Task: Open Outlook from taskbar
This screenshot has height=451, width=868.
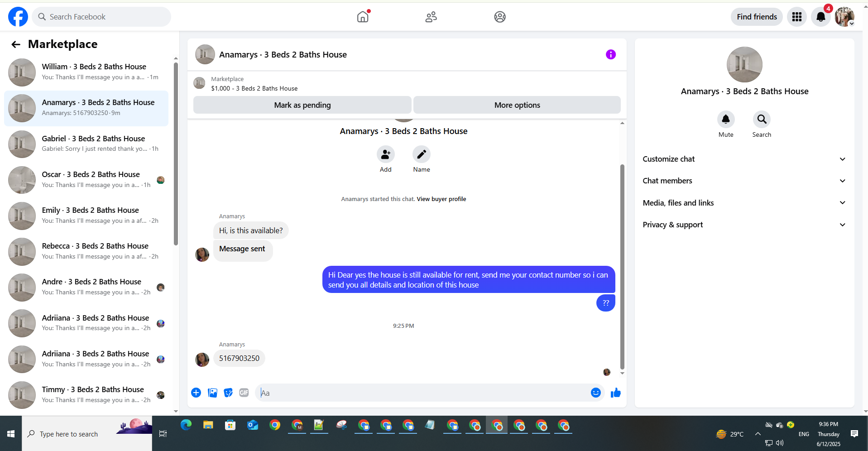Action: [253, 425]
